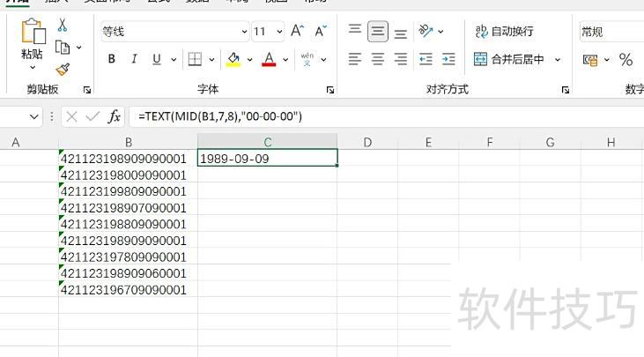The image size is (644, 357).
Task: Click the text orientation icon
Action: click(x=426, y=31)
